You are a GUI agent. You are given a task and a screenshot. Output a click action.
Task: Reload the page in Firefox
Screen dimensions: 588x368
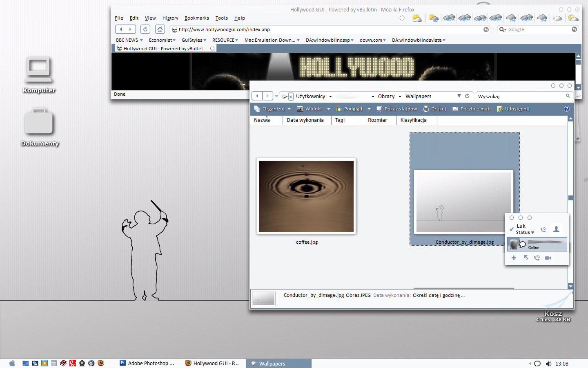(x=145, y=29)
